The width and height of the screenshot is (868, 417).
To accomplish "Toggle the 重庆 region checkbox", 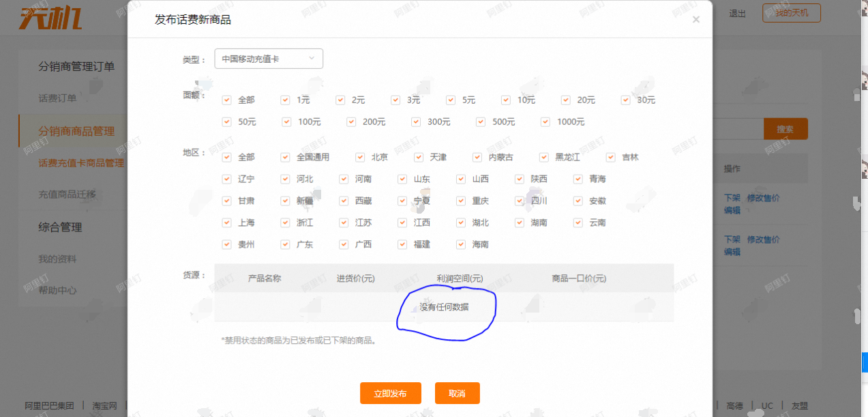I will 461,201.
